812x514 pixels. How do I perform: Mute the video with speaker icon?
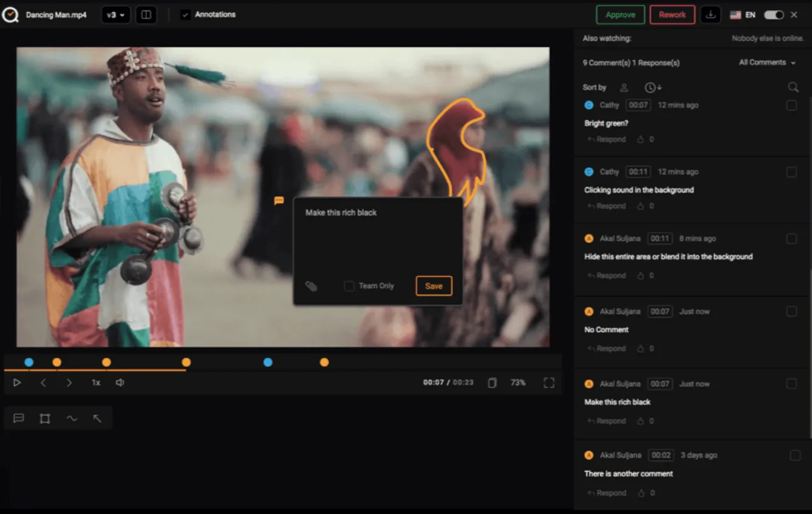pos(120,383)
